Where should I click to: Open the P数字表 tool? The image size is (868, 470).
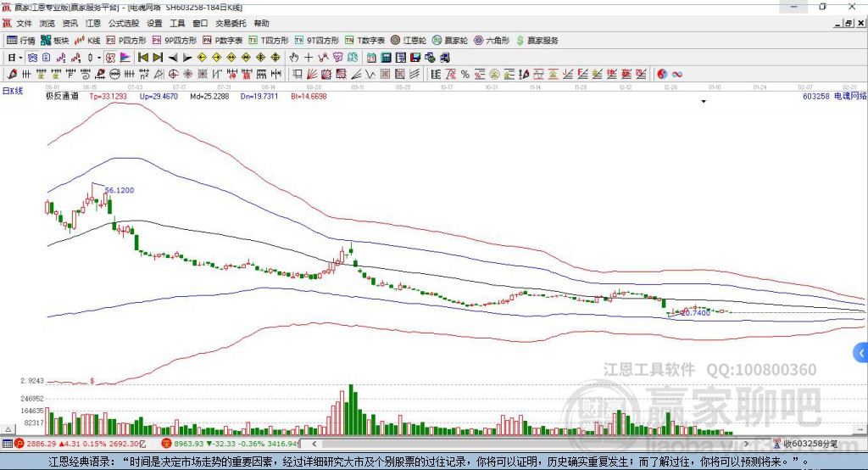[x=223, y=41]
